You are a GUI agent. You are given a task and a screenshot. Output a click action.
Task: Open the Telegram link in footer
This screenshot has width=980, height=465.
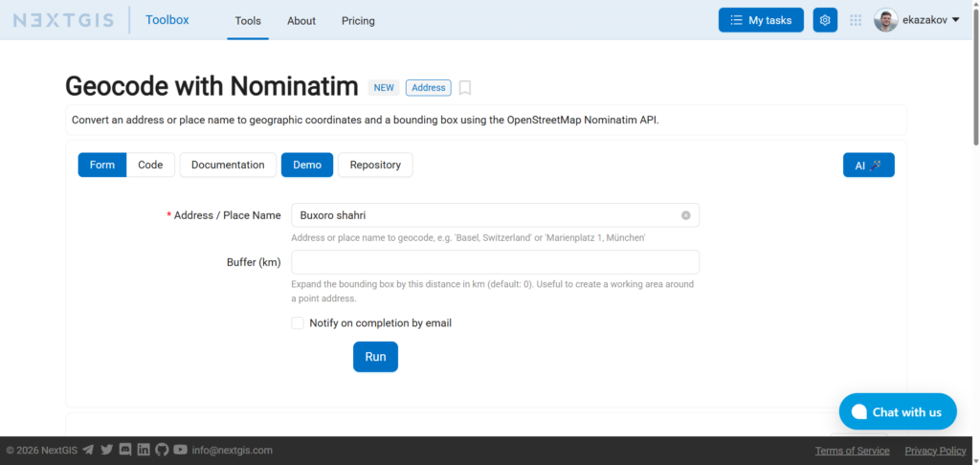[x=88, y=450]
